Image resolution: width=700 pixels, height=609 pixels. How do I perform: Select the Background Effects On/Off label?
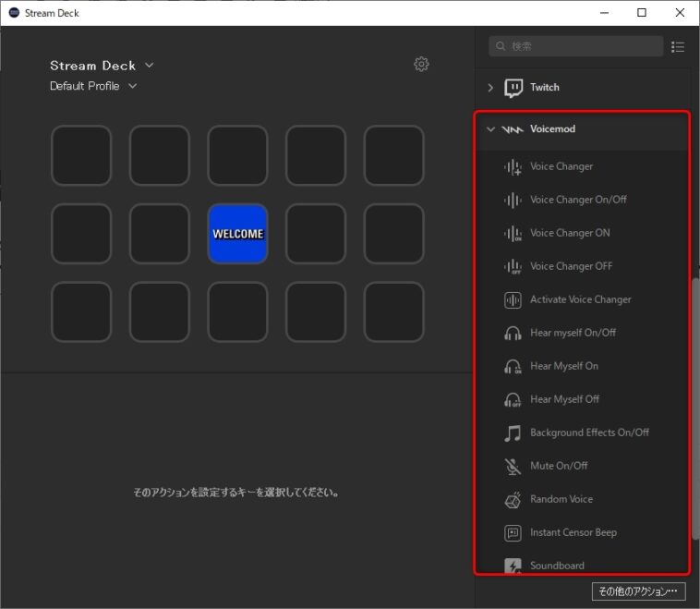(x=589, y=432)
